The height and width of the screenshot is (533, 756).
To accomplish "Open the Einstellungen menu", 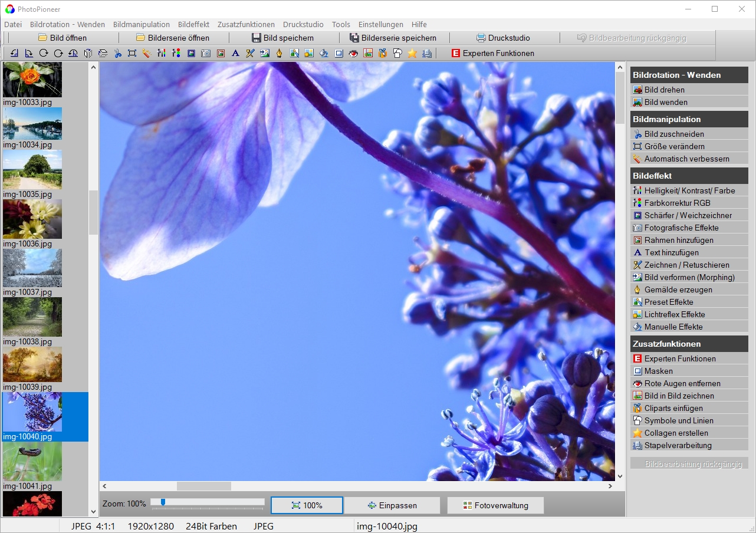I will click(x=380, y=24).
